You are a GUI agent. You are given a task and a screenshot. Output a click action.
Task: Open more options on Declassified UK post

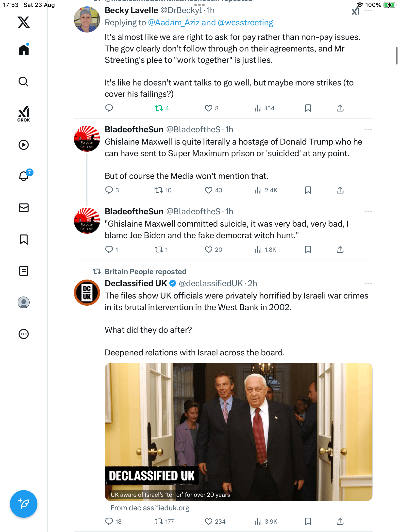point(368,283)
